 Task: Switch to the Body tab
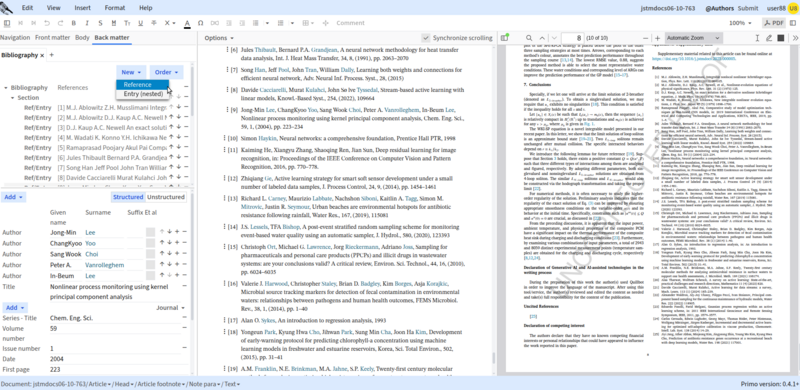(82, 37)
